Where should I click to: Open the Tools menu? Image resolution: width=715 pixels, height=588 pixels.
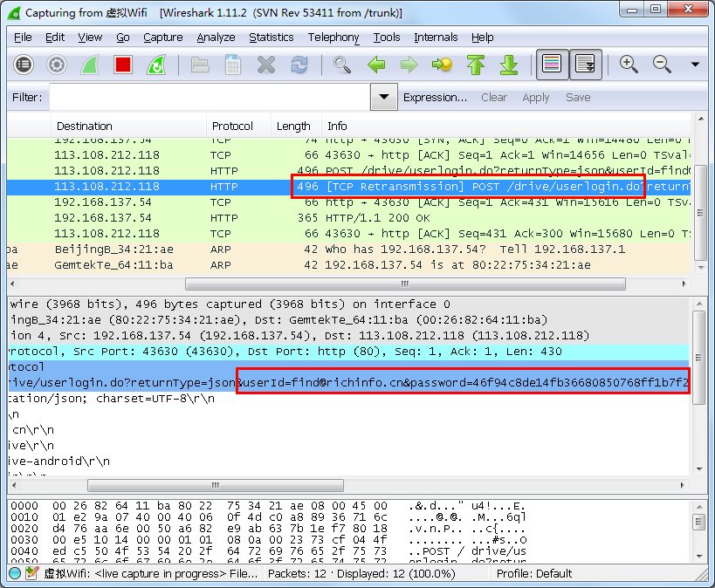click(x=387, y=38)
